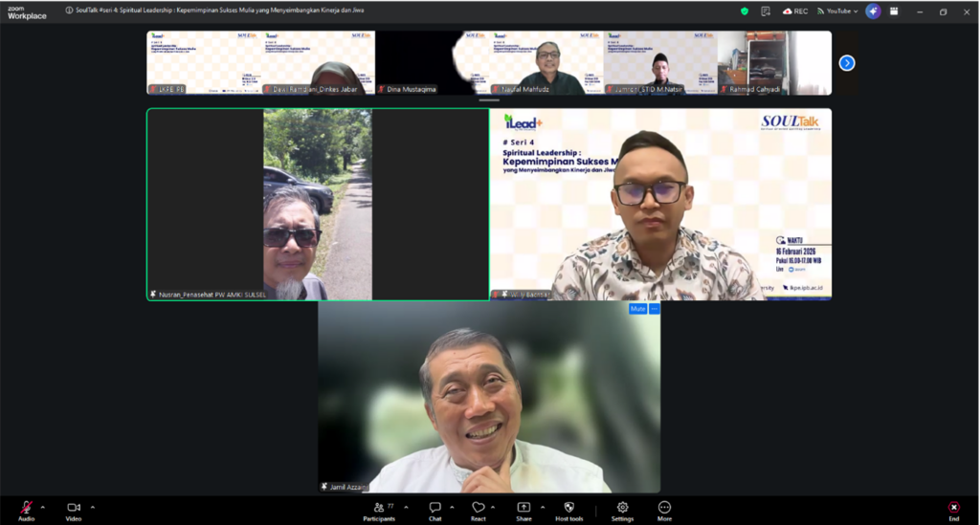The width and height of the screenshot is (980, 525).
Task: Click the End meeting button
Action: click(954, 511)
